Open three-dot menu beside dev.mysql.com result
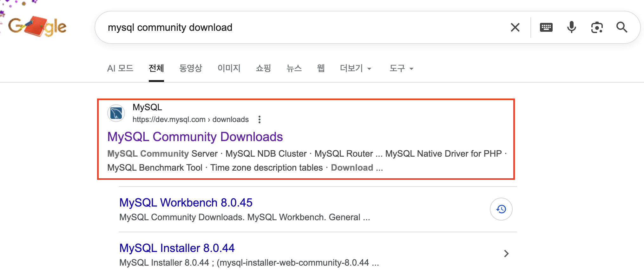 point(260,119)
